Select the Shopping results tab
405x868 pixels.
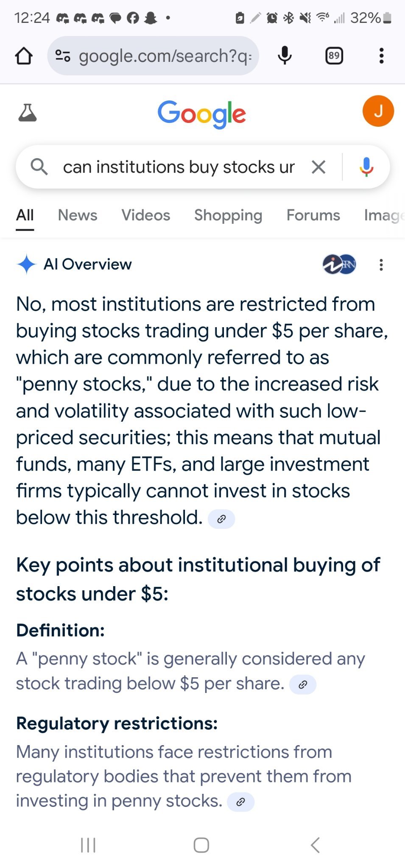tap(228, 215)
